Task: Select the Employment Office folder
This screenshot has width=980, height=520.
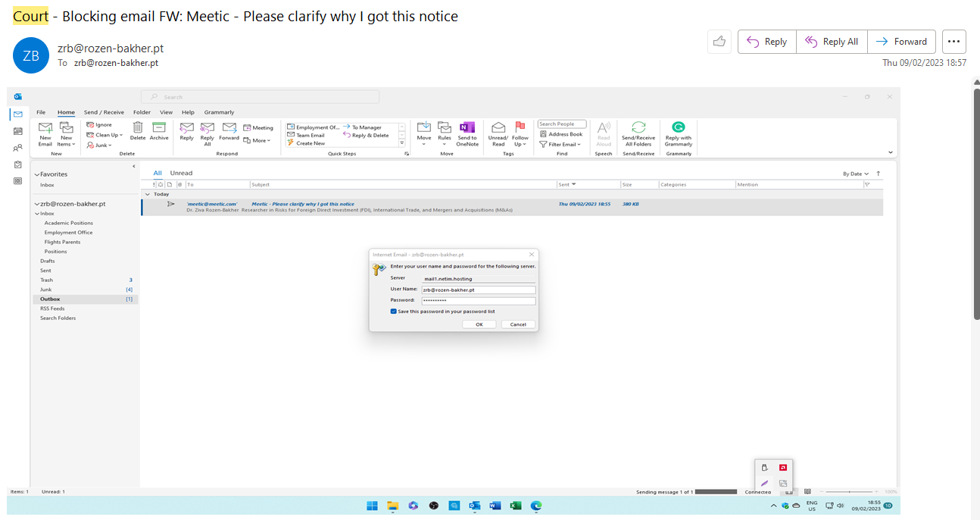Action: (68, 233)
